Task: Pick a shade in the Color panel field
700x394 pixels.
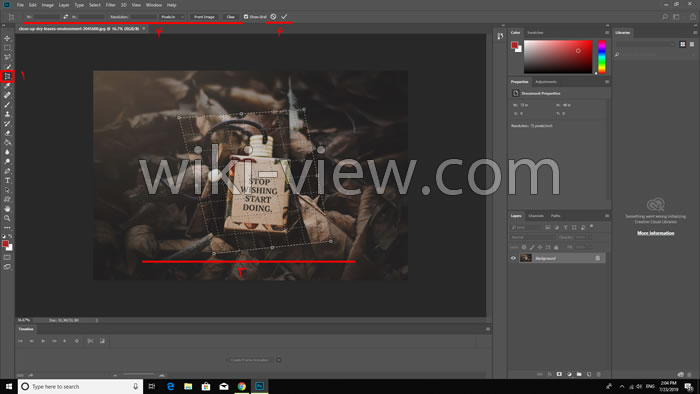Action: pos(558,57)
